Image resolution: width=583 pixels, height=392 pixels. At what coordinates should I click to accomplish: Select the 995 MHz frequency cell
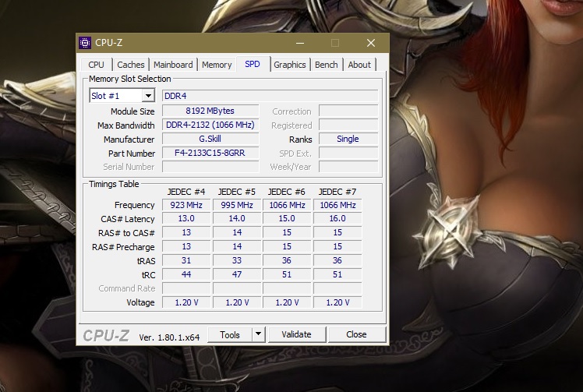(237, 205)
